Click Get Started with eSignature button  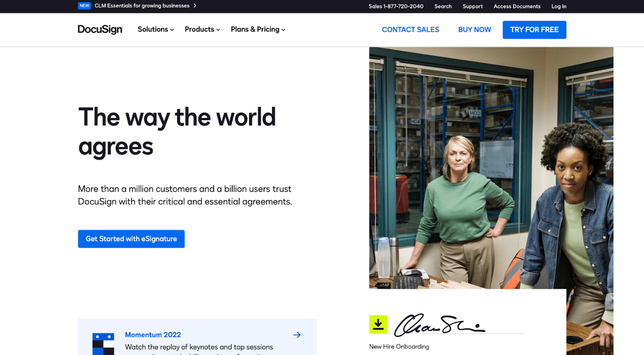[x=131, y=239]
